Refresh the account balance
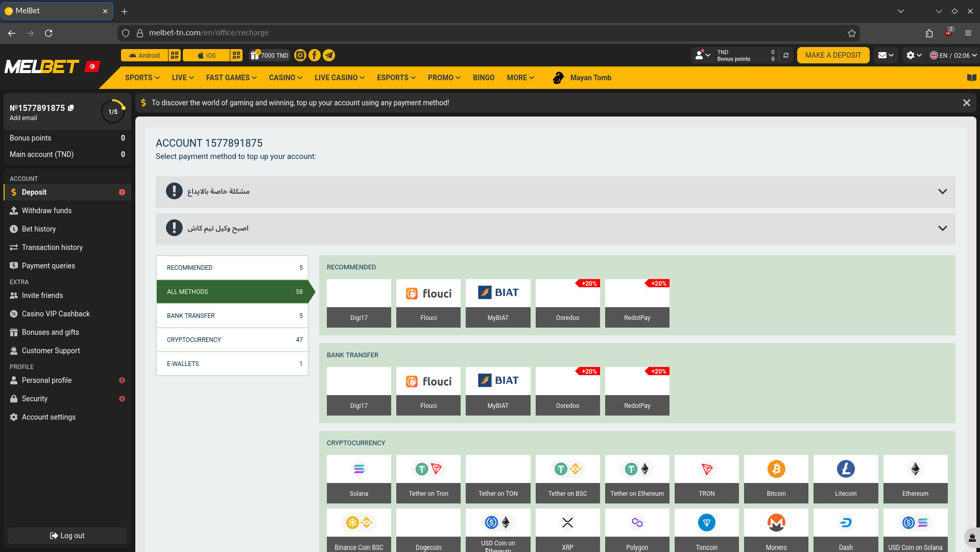The width and height of the screenshot is (980, 552). click(x=786, y=55)
